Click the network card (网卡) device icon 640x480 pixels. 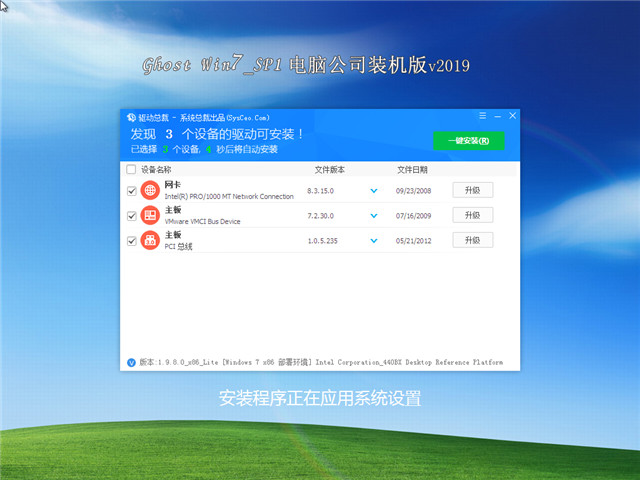pos(150,190)
